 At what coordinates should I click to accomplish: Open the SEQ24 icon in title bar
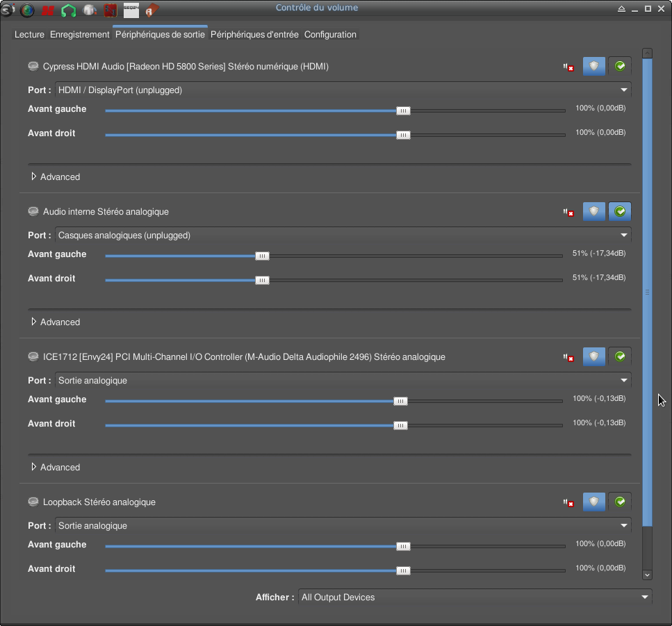point(131,10)
